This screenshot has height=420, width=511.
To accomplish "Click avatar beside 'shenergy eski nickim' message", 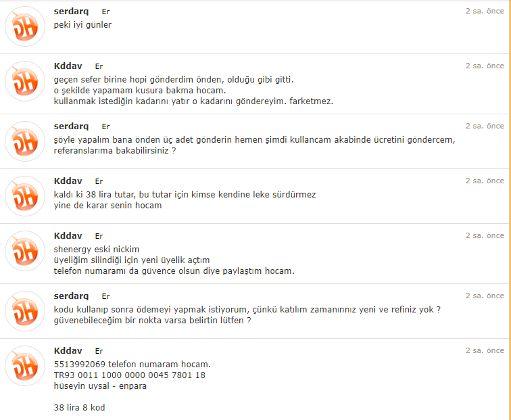I will click(x=25, y=251).
